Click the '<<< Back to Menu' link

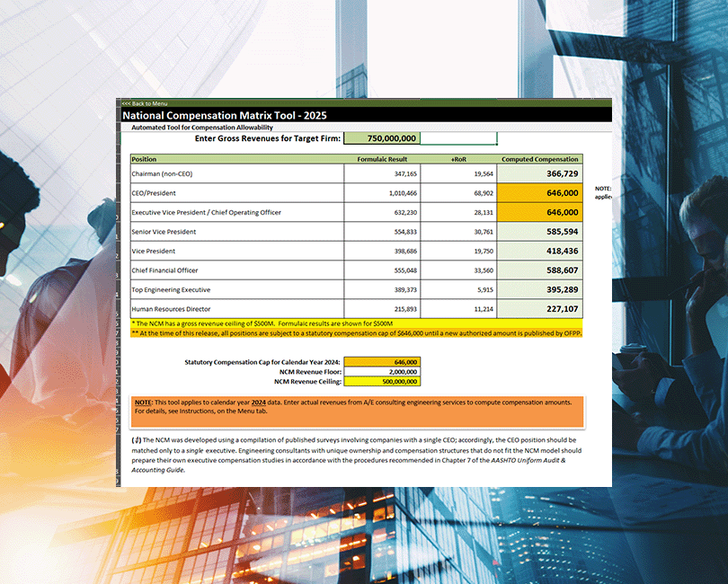click(x=145, y=103)
